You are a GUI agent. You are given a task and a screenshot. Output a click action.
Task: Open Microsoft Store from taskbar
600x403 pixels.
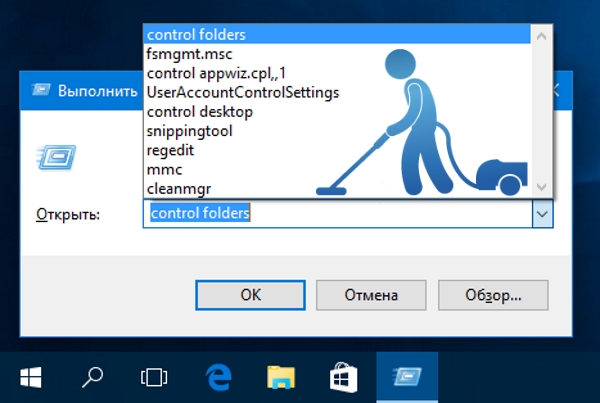[x=344, y=377]
